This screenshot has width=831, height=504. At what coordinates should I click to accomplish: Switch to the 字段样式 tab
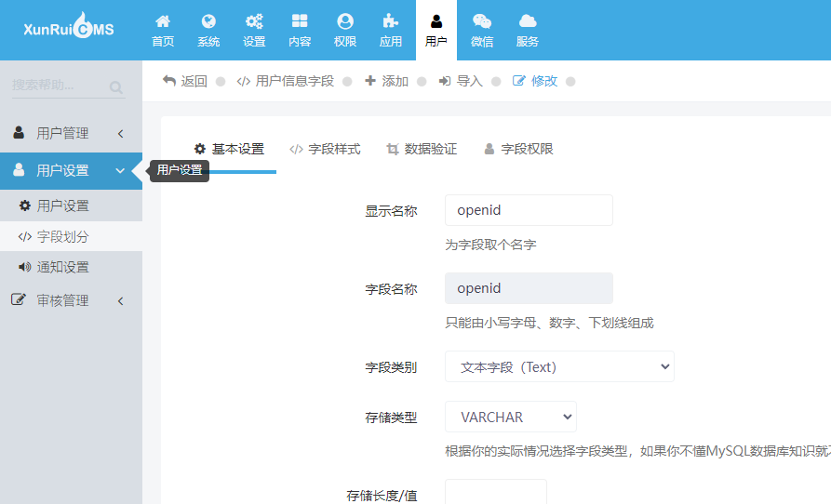(325, 150)
